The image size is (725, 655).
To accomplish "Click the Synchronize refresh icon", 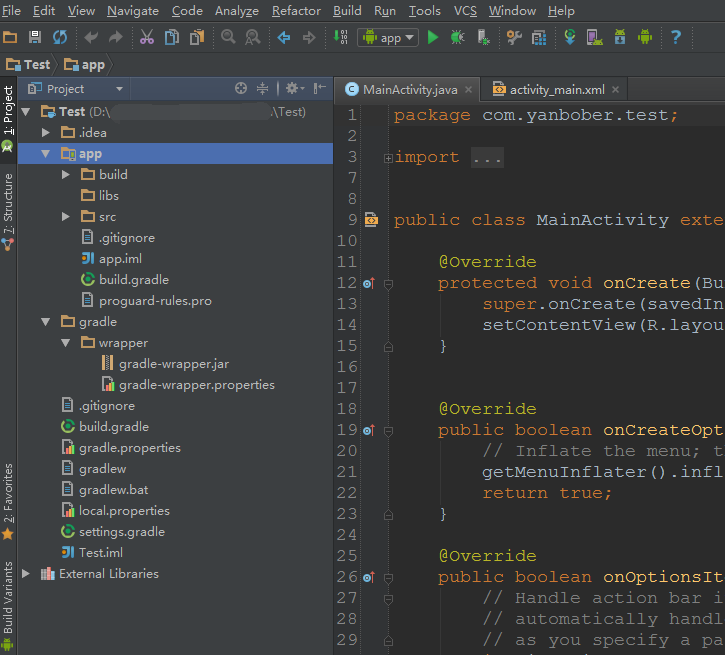I will click(60, 37).
